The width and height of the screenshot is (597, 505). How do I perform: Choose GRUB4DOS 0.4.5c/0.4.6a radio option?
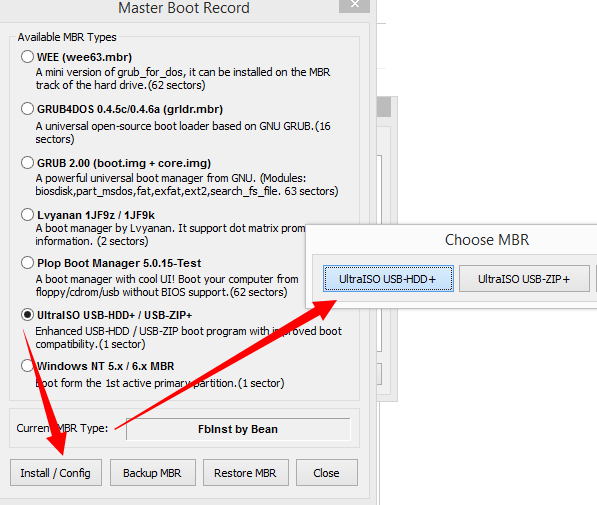(27, 109)
